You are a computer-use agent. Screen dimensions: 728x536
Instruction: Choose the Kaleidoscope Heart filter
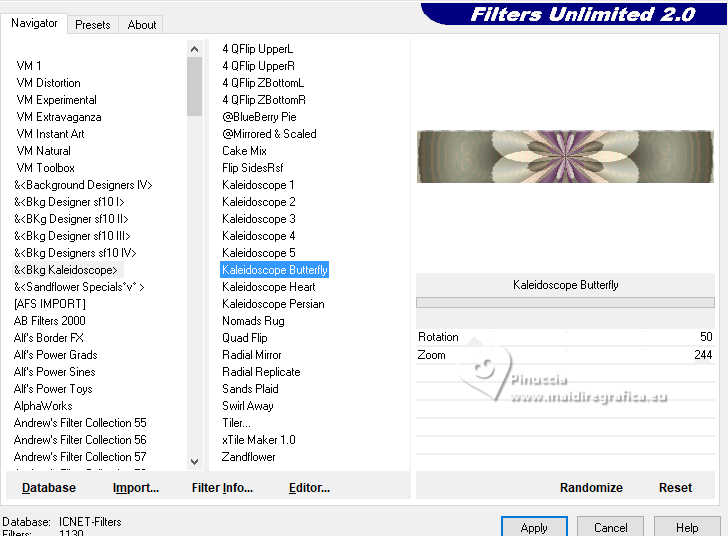(268, 287)
